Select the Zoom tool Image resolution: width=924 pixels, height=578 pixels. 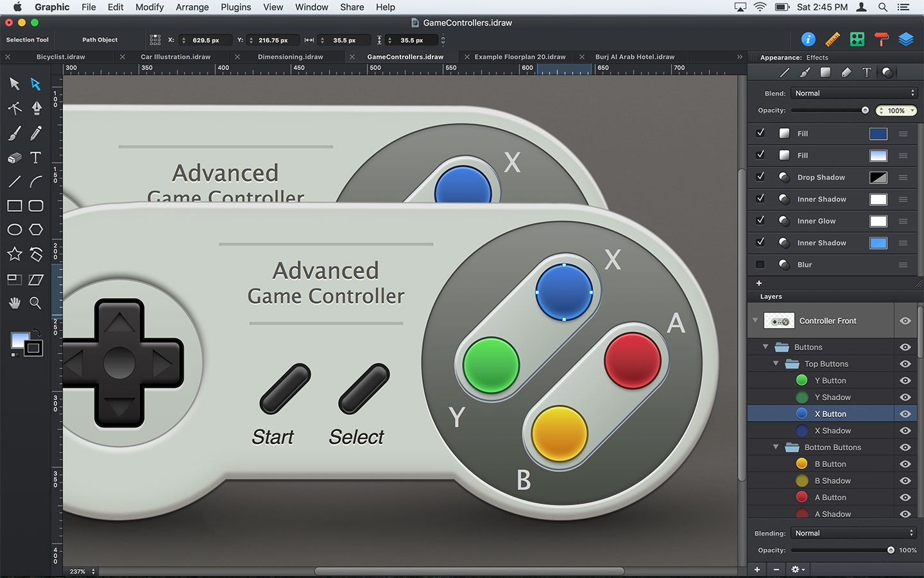coord(36,302)
